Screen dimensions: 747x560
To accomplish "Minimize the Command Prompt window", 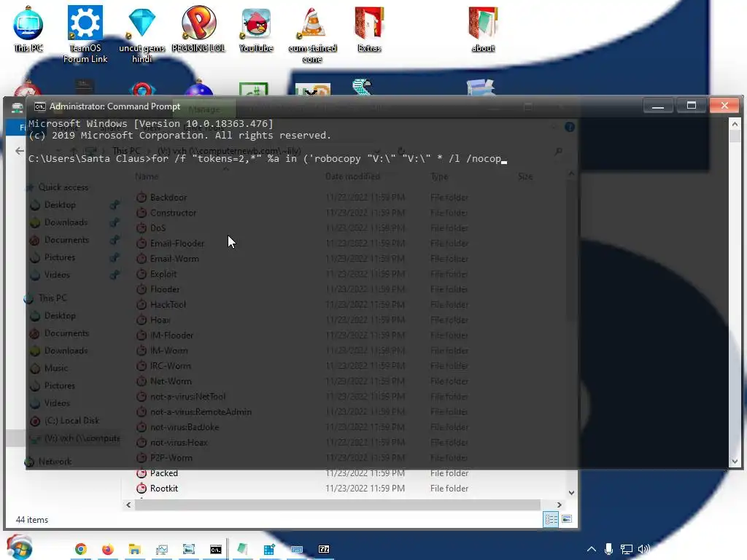I will tap(658, 105).
